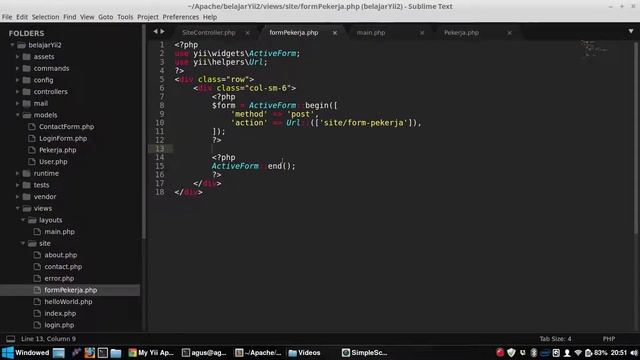Viewport: 640px width, 360px height.
Task: Collapse the layouts folder
Action: (x=23, y=220)
